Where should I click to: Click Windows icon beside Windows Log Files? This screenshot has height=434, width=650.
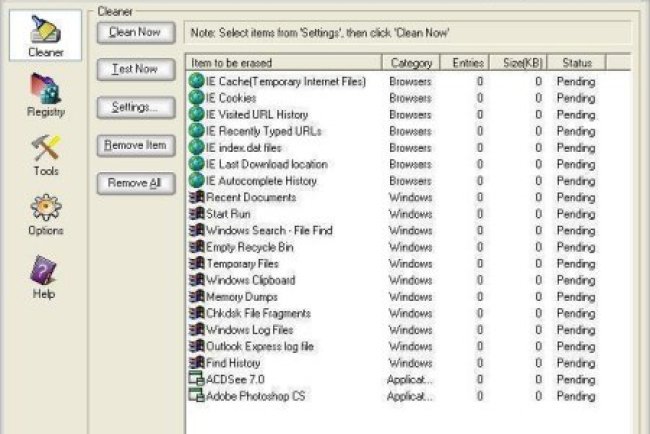(x=196, y=330)
